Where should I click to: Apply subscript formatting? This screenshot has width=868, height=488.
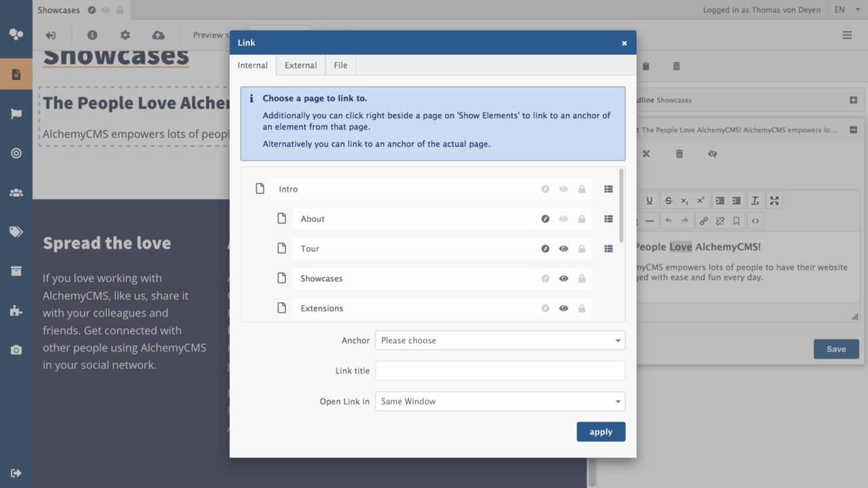click(685, 201)
